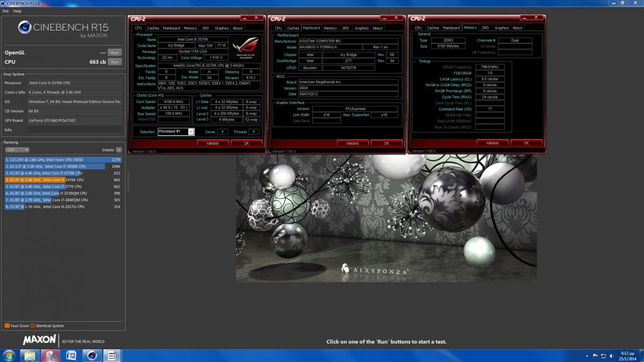This screenshot has height=362, width=644.
Task: Select the Core i7-3840QM ranking entry
Action: click(63, 200)
